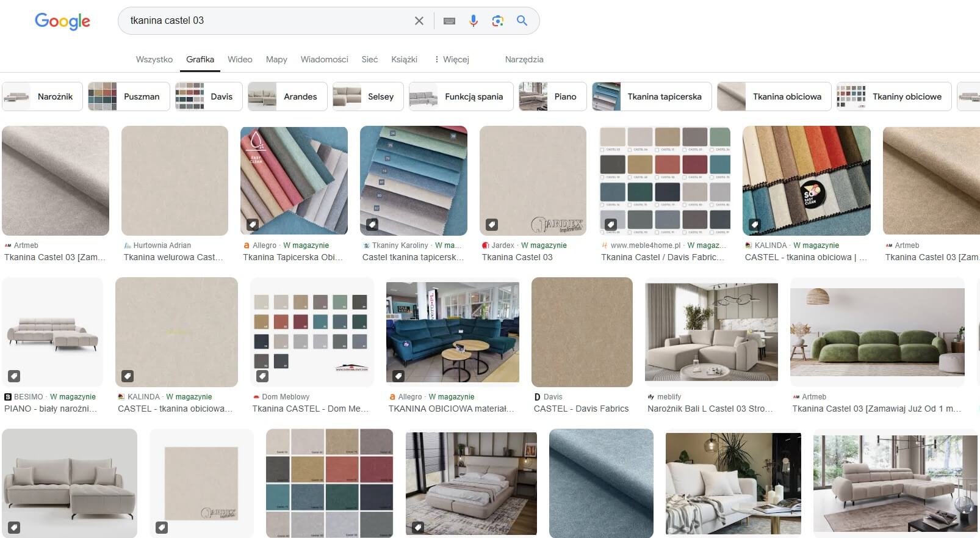This screenshot has height=538, width=980.
Task: Click the product tag badge on meble4home swatch image
Action: (611, 225)
